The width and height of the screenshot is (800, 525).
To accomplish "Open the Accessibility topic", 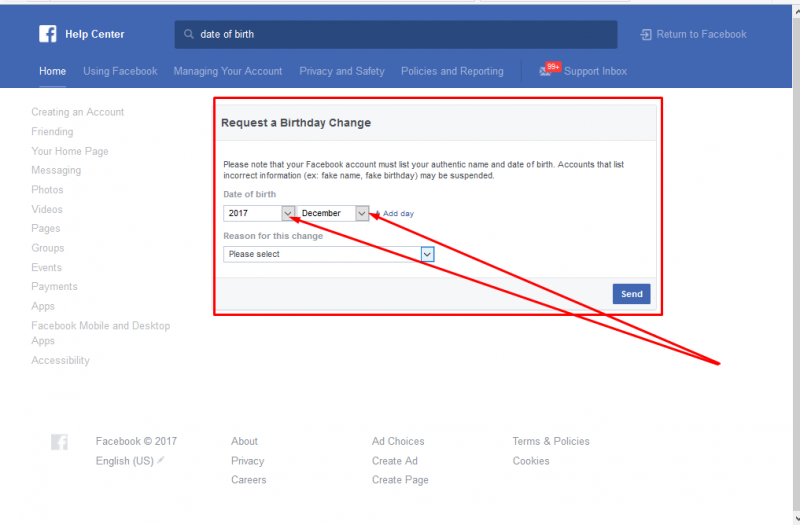I will [x=60, y=360].
